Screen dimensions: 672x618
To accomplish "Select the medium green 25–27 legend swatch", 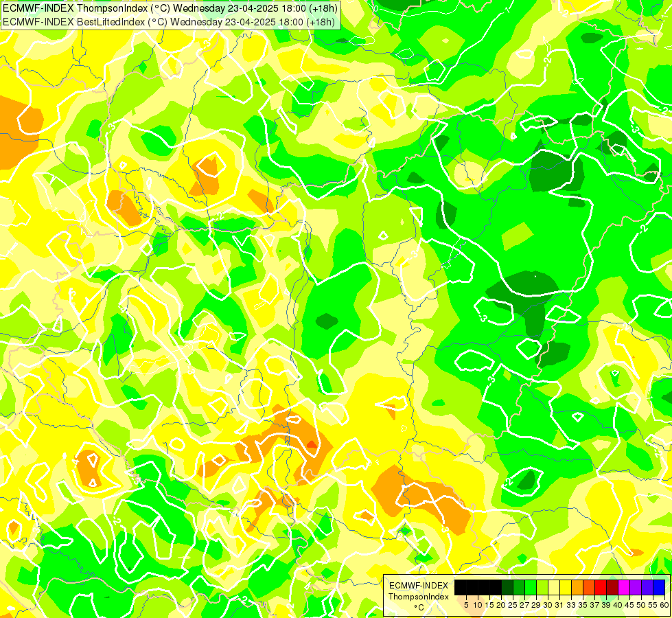I will click(x=519, y=588).
